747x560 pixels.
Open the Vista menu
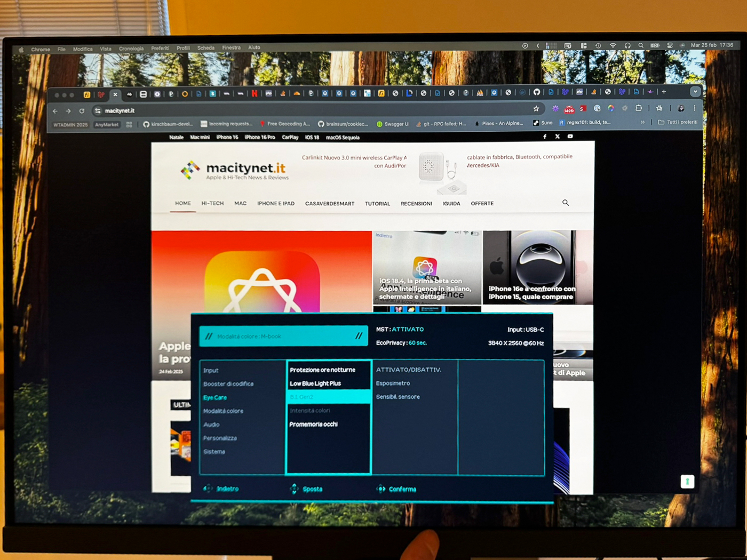pyautogui.click(x=106, y=49)
